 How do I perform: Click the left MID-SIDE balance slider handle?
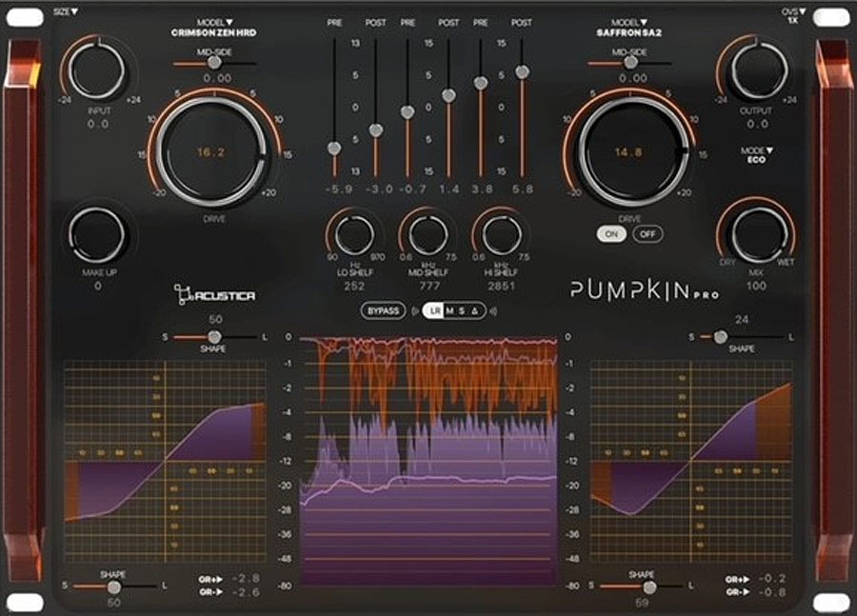click(213, 62)
